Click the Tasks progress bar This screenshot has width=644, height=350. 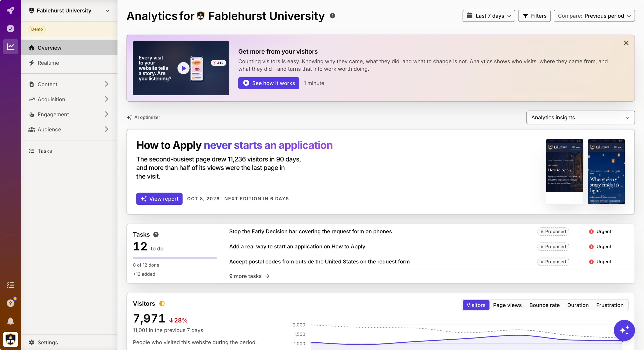[175, 258]
